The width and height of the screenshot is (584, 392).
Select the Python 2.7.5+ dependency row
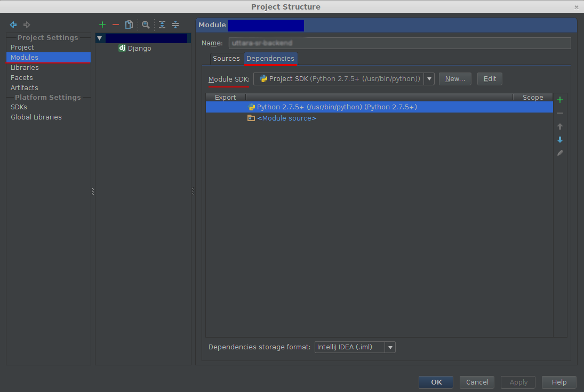379,107
